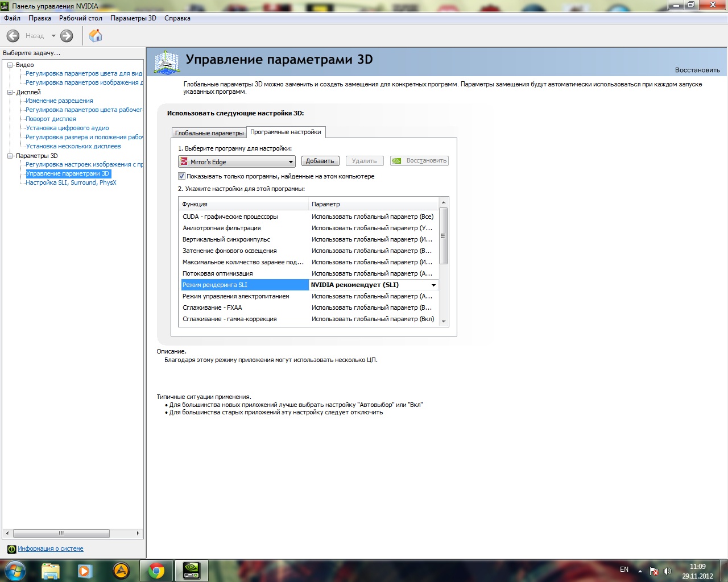Toggle 'Показывать только программы' checkbox
The image size is (728, 582).
(x=182, y=176)
